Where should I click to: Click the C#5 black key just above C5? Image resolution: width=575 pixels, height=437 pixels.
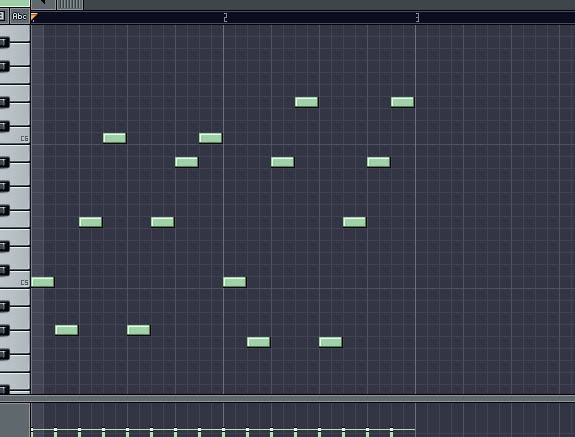pos(4,271)
